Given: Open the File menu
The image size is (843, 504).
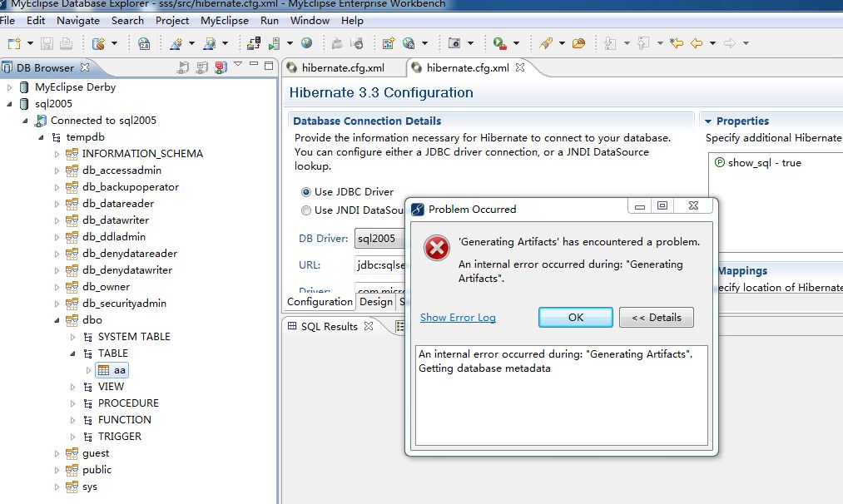Looking at the screenshot, I should tap(7, 21).
